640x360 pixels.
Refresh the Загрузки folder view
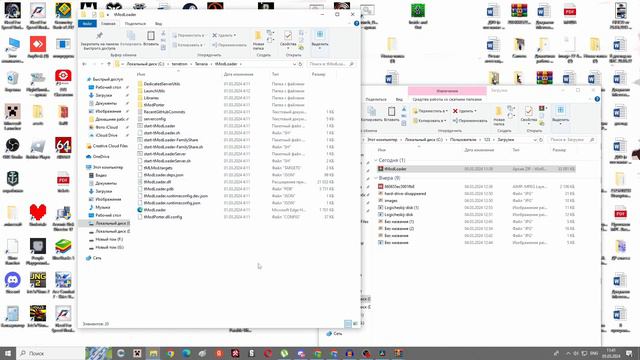click(x=541, y=140)
